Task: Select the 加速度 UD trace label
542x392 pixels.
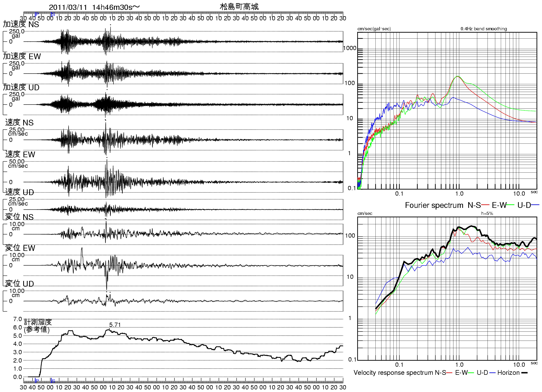Action: (x=21, y=87)
